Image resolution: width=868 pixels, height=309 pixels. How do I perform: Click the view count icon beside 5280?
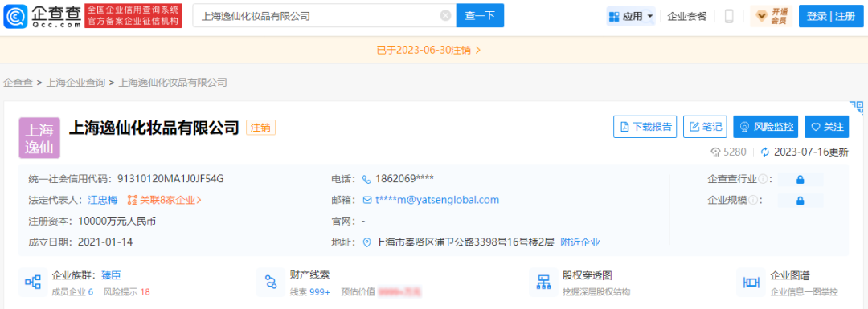point(715,152)
